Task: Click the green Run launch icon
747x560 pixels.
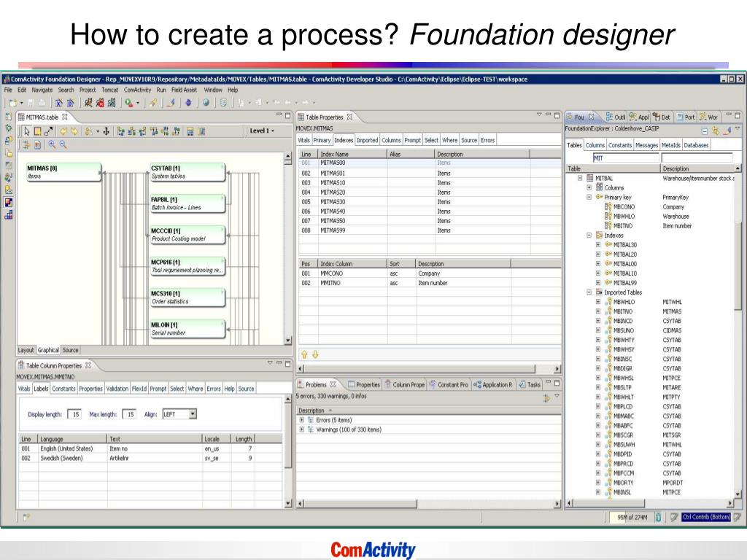Action: click(129, 102)
